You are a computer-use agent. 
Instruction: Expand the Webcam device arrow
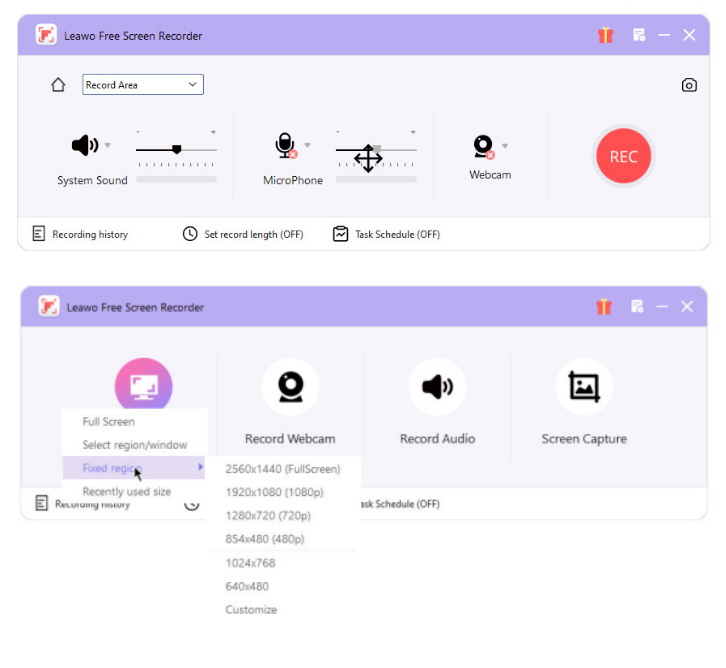pos(505,146)
